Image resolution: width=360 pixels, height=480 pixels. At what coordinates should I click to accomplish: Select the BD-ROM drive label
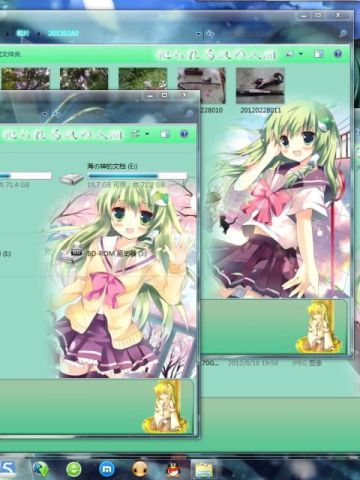click(x=117, y=253)
